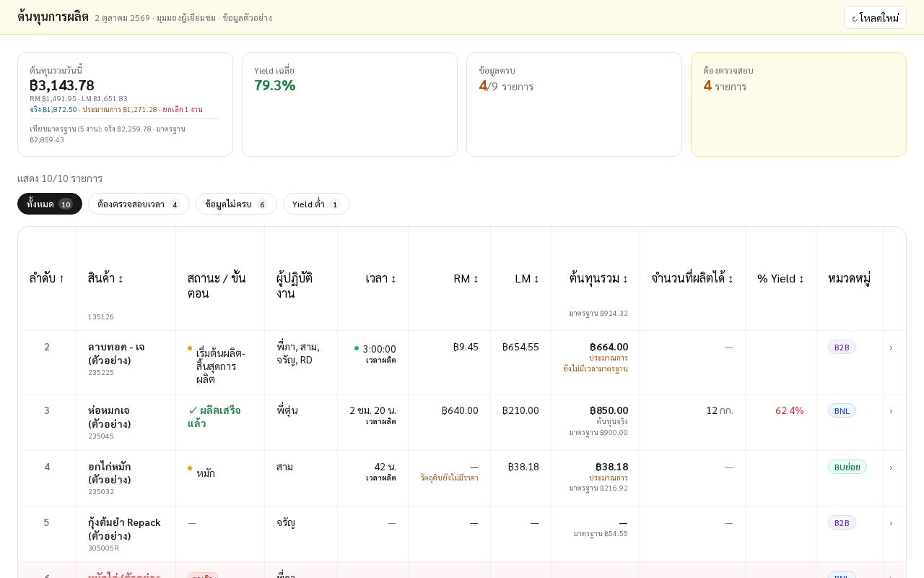Viewport: 924px width, 578px height.
Task: Click product name ลาบทอด - เจ (ตัวอย่าง)
Action: click(x=116, y=353)
